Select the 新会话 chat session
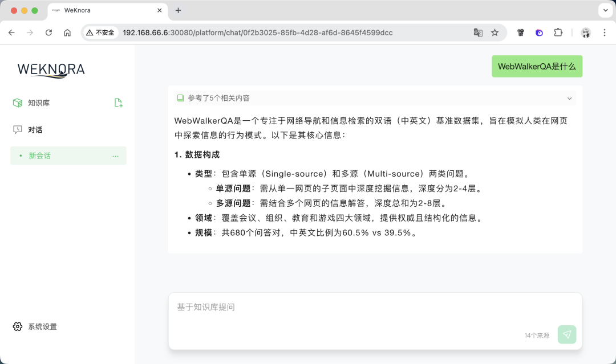The height and width of the screenshot is (364, 616). pyautogui.click(x=68, y=156)
